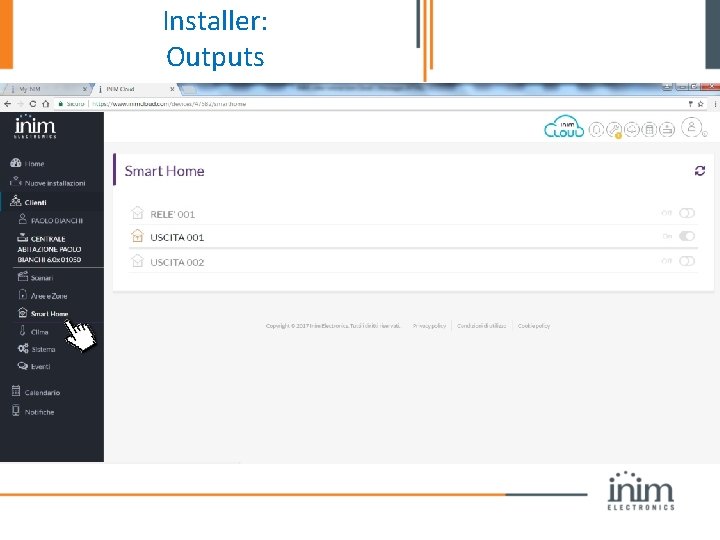Toggle RELE' 001 output switch
This screenshot has width=720, height=540.
[687, 213]
